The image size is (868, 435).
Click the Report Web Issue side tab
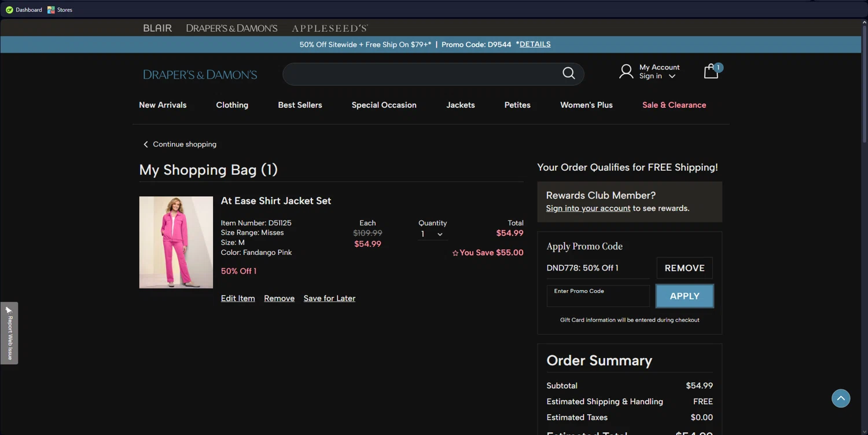tap(9, 333)
